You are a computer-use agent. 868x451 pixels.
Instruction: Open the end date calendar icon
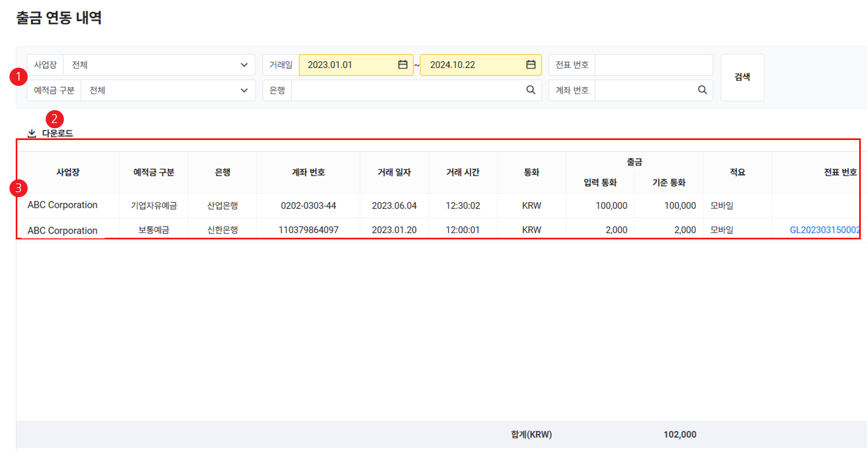[x=531, y=64]
